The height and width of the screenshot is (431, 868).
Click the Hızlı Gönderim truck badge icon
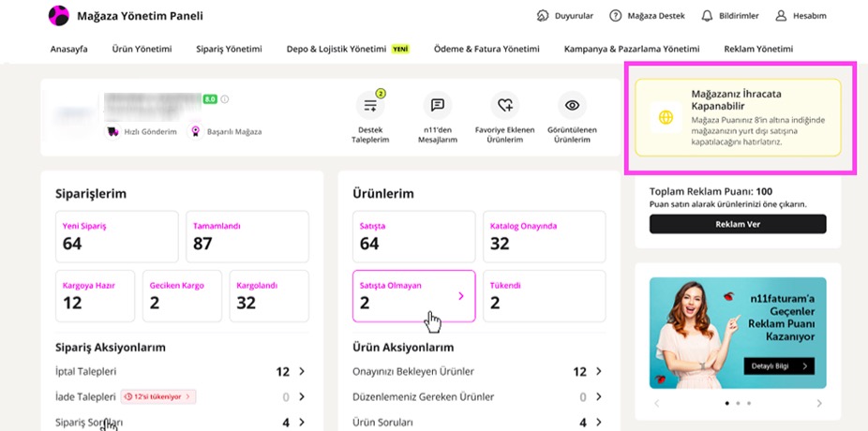[112, 132]
